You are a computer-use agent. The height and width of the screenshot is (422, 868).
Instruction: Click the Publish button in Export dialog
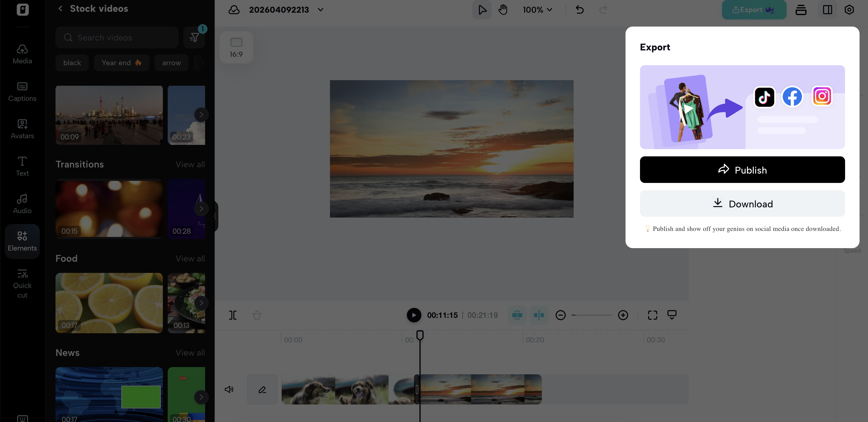[742, 170]
